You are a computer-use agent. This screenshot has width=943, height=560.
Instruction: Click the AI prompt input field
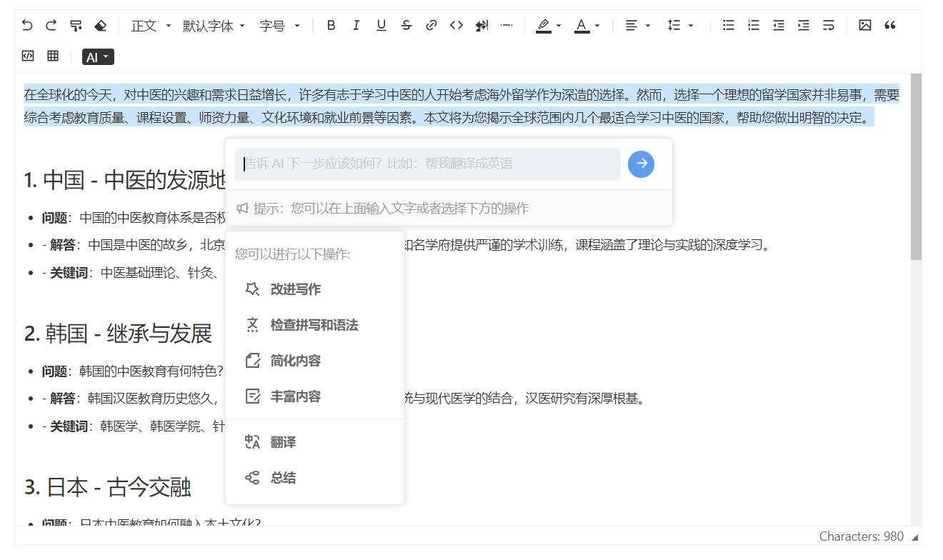(x=427, y=164)
